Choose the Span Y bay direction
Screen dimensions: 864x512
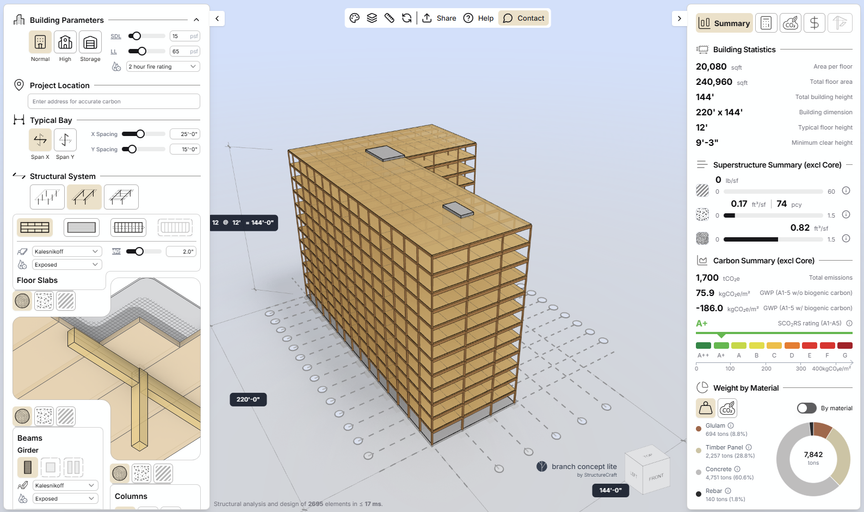click(65, 139)
